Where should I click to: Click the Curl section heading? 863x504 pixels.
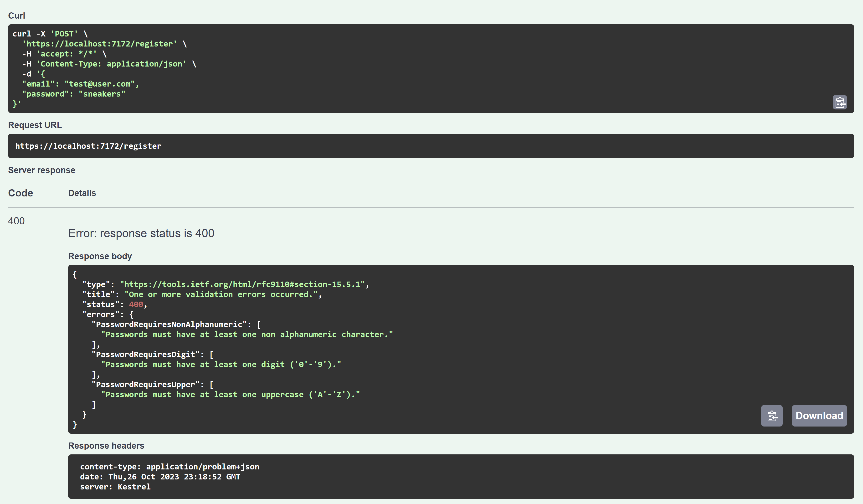[16, 16]
